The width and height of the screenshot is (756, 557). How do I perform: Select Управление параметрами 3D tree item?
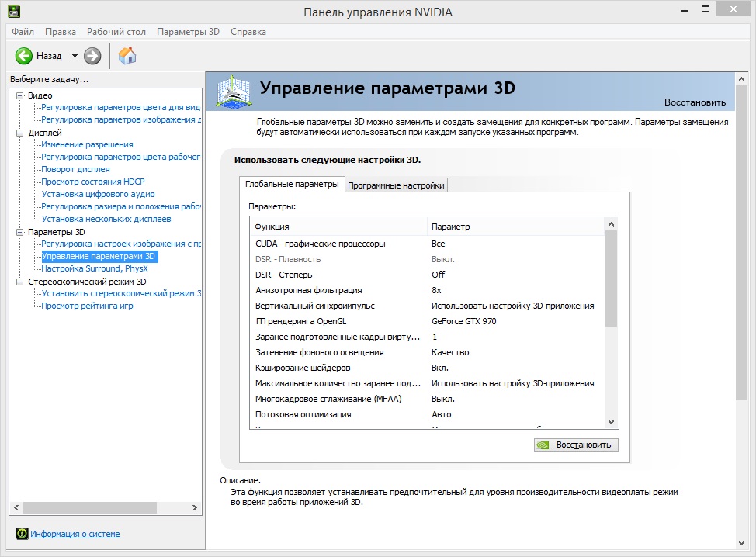tap(99, 256)
